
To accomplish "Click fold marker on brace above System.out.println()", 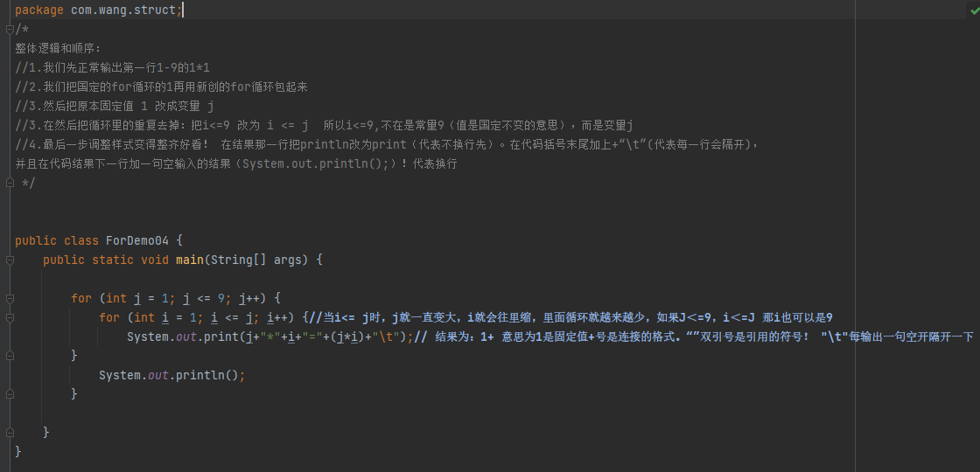I will click(10, 356).
